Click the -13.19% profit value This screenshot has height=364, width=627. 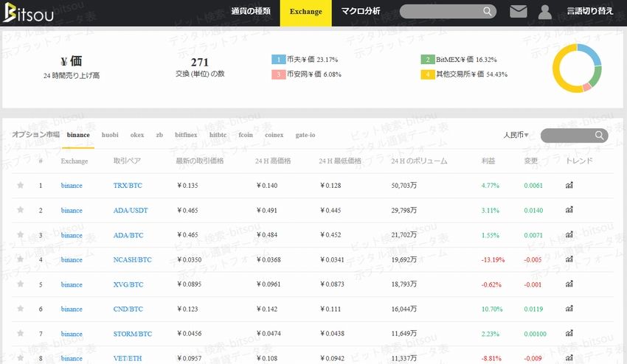coord(493,259)
